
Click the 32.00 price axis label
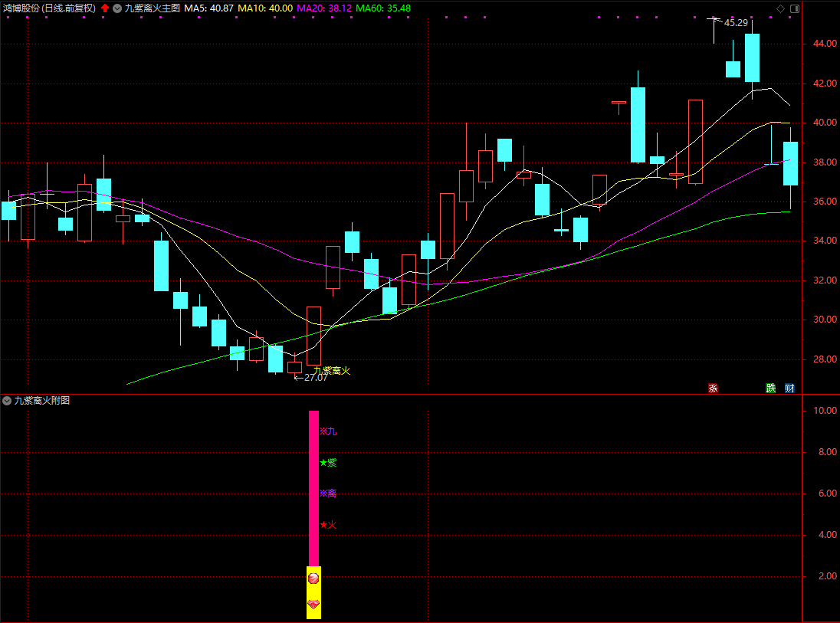[x=825, y=280]
